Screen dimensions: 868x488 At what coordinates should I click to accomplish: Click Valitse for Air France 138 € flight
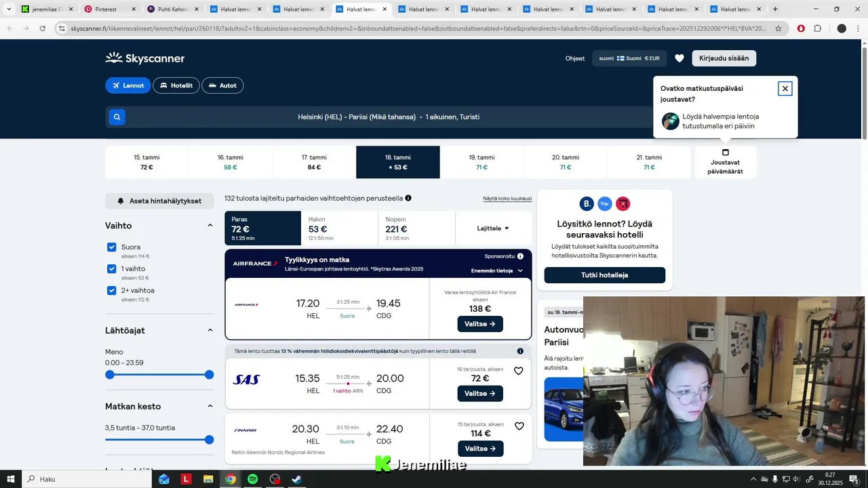click(480, 324)
